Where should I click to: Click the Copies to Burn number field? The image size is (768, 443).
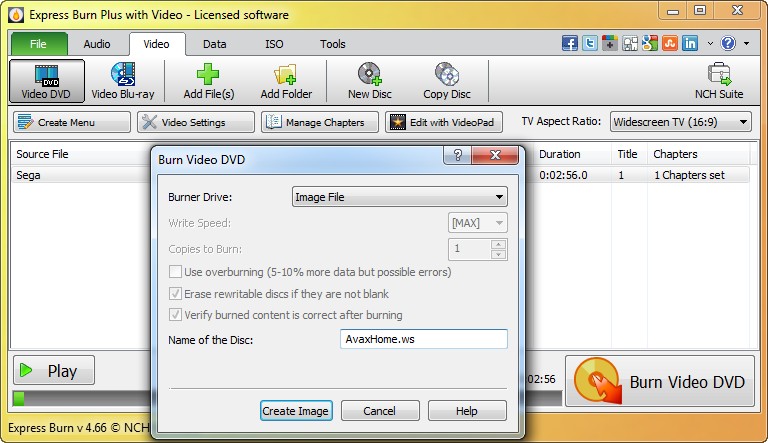pyautogui.click(x=469, y=249)
